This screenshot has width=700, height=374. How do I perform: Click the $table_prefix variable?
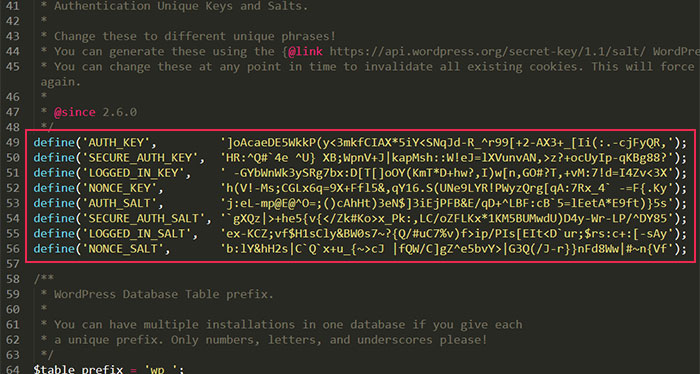click(78, 369)
